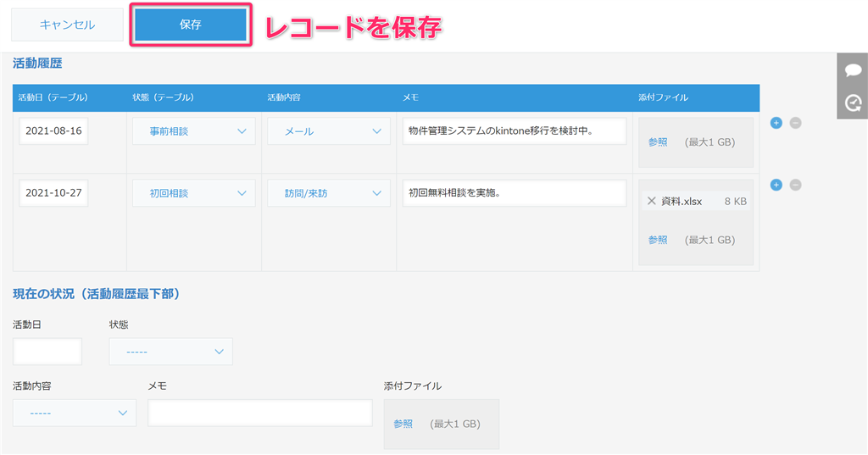Remove the 2021-08-16 table row
The image size is (868, 455).
pos(795,123)
